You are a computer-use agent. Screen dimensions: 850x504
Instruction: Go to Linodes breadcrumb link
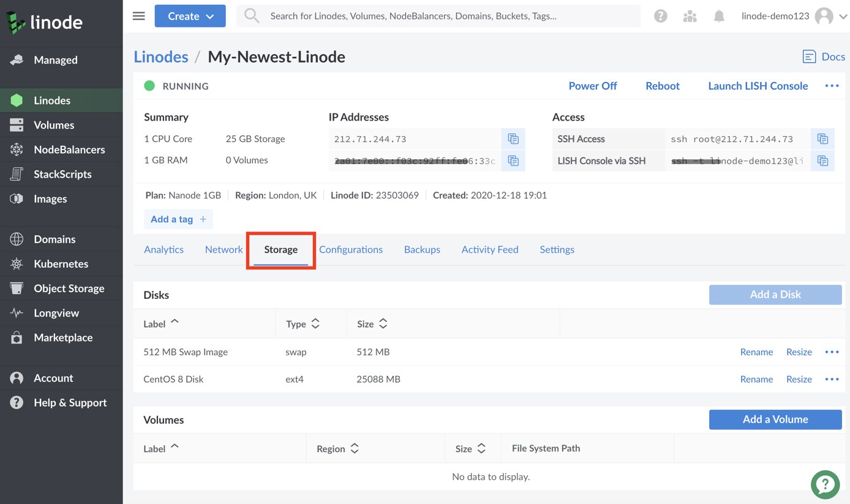161,57
